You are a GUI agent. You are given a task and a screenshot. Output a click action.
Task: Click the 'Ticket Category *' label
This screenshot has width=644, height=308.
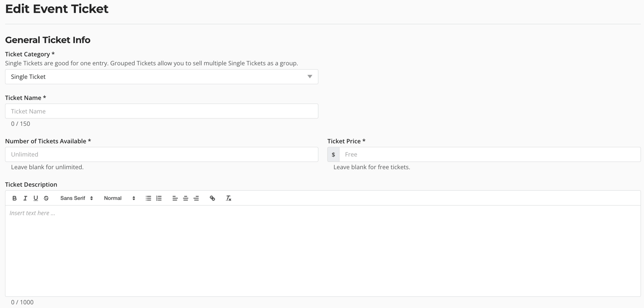(x=30, y=54)
